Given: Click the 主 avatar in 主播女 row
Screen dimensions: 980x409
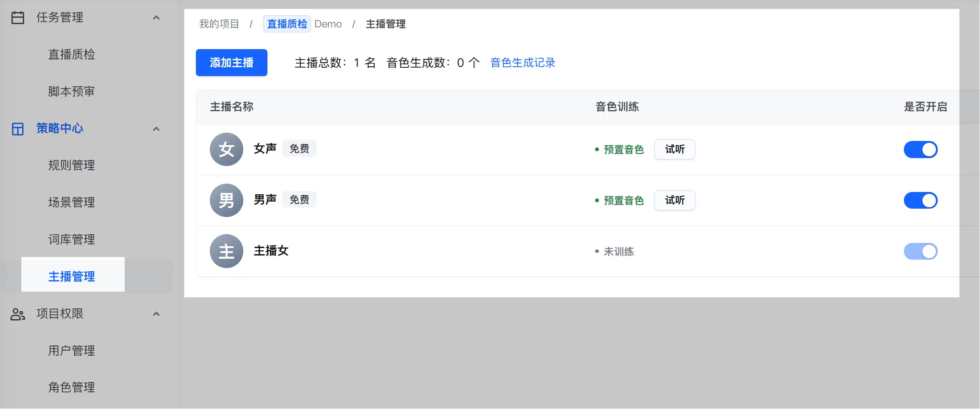Looking at the screenshot, I should tap(227, 251).
